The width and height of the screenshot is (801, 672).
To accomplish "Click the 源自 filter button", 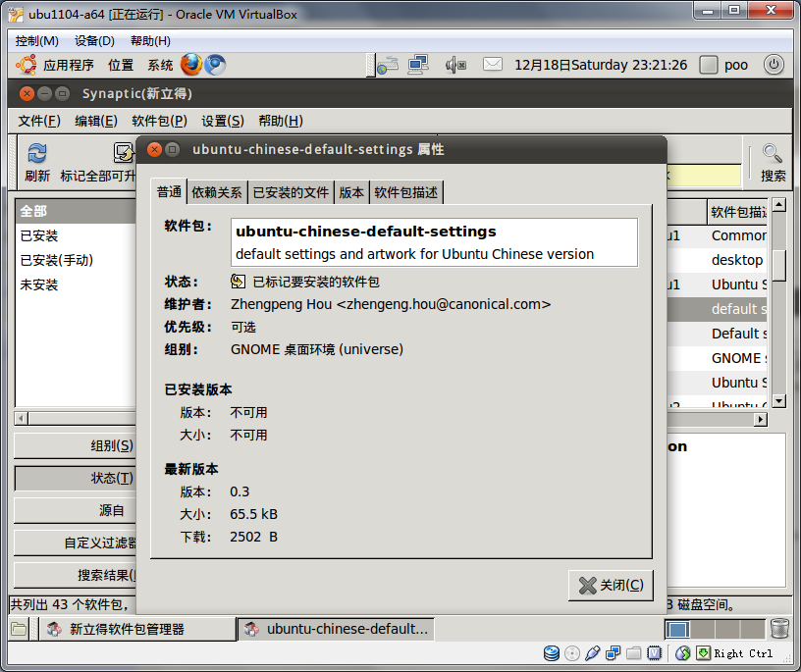I will [75, 511].
